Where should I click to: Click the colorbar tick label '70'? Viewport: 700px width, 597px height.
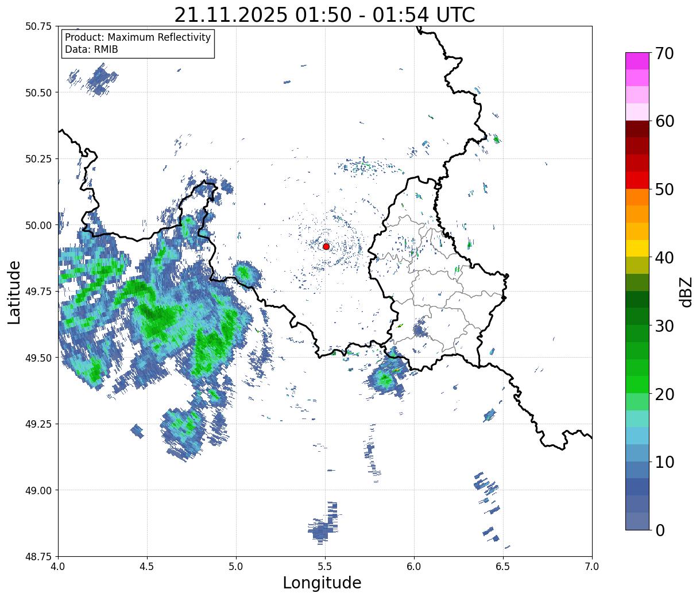pyautogui.click(x=664, y=53)
